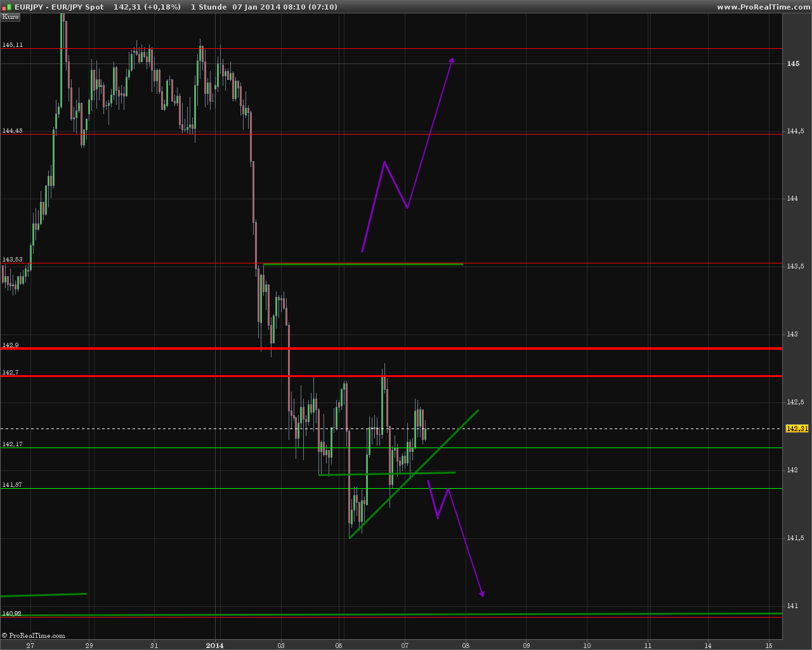Image resolution: width=812 pixels, height=650 pixels.
Task: Click the 08 date on time axis
Action: (466, 646)
